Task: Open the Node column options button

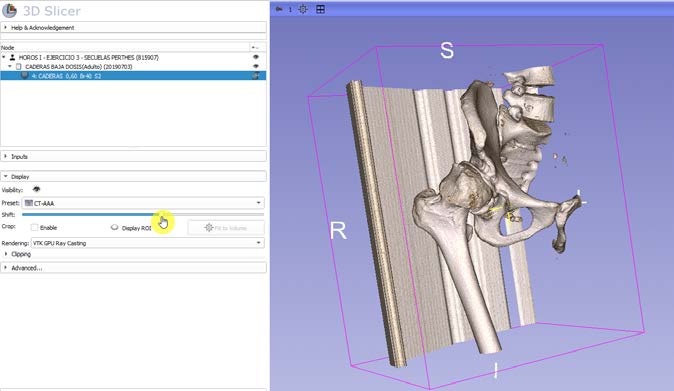Action: (257, 48)
